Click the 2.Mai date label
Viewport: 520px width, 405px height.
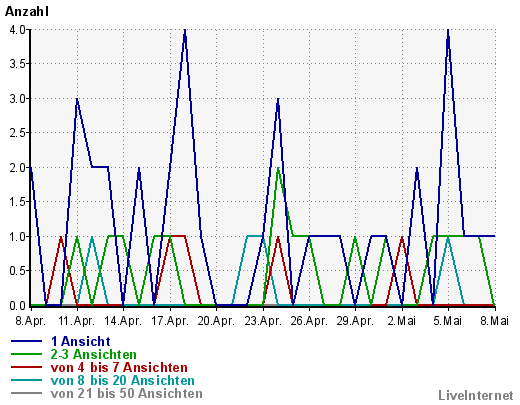[x=402, y=321]
